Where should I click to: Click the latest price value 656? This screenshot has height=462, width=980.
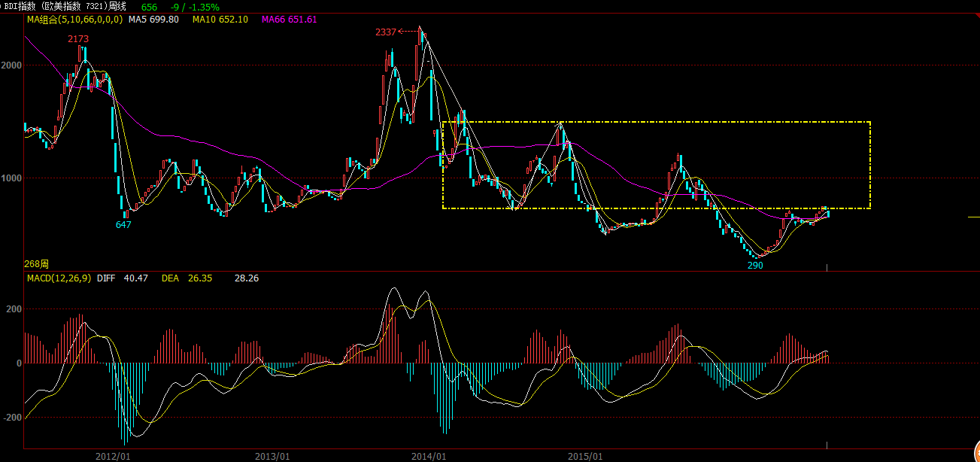point(149,7)
